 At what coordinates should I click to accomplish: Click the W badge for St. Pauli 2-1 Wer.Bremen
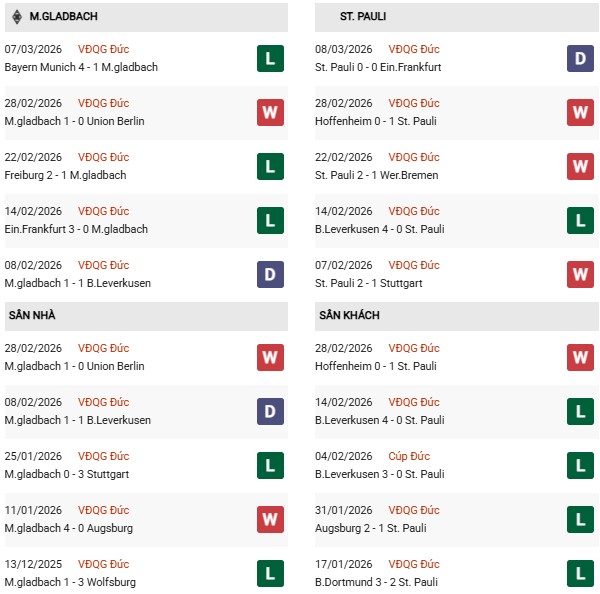point(580,166)
